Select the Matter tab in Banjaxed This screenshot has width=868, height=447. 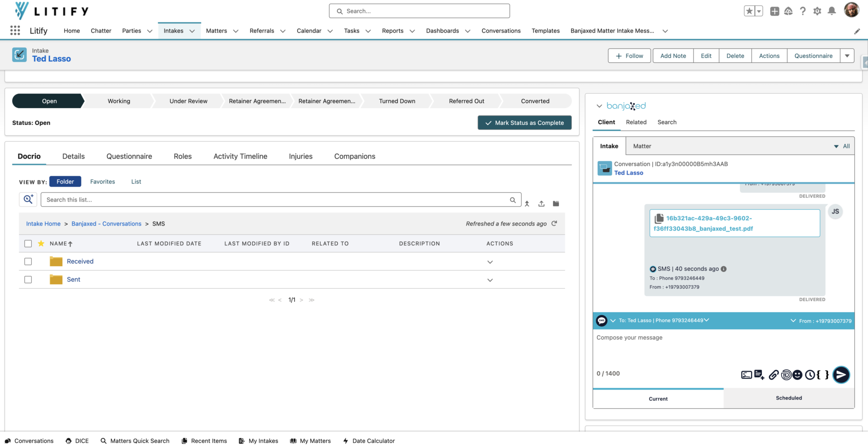pyautogui.click(x=642, y=146)
